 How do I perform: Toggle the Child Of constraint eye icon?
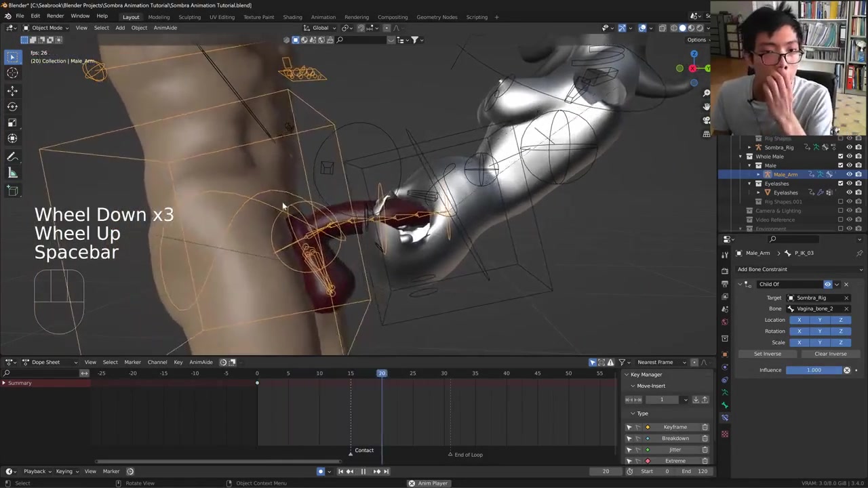(827, 284)
